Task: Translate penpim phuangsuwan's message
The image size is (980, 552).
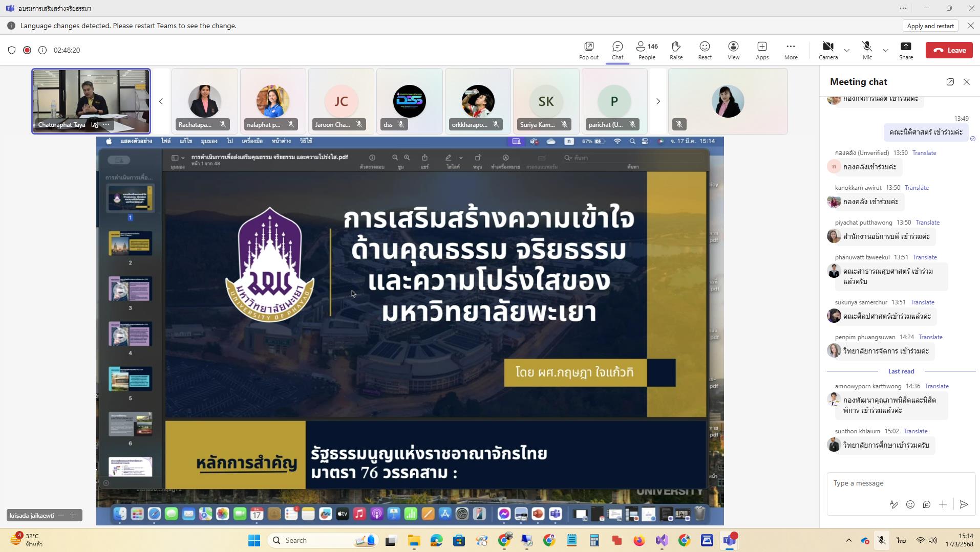Action: tap(930, 337)
